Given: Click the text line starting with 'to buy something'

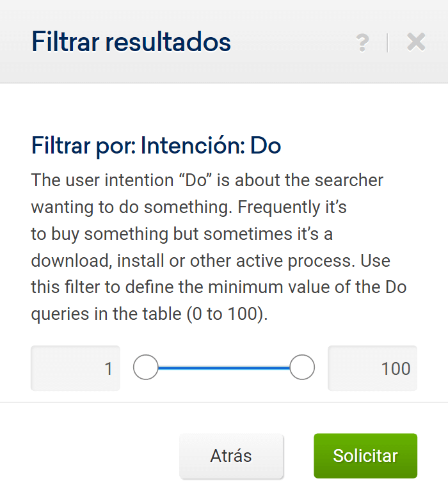Looking at the screenshot, I should click(x=182, y=234).
